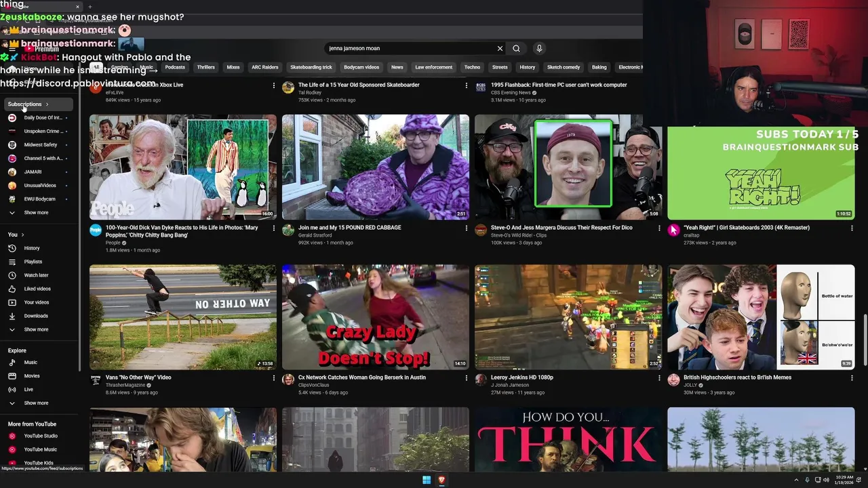Open Liked videos in the sidebar
The height and width of the screenshot is (488, 868).
click(37, 289)
